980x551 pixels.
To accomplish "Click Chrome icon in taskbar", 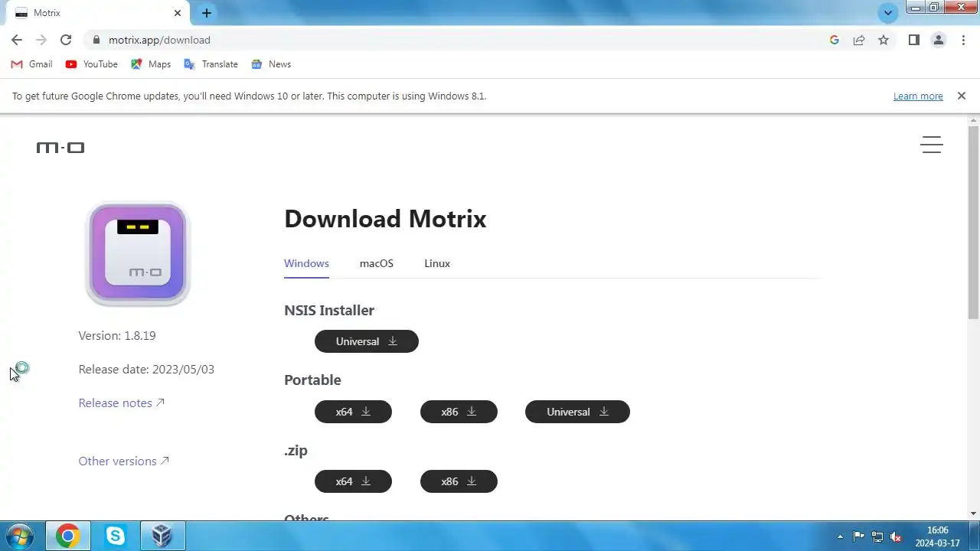I will [x=67, y=536].
